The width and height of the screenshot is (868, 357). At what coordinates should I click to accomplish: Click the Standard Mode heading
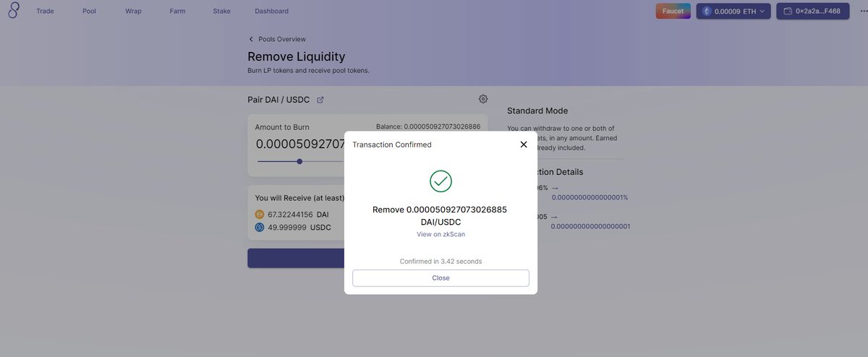pos(537,111)
